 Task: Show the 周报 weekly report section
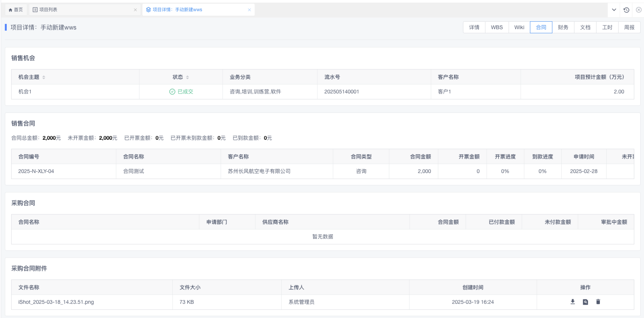tap(629, 27)
